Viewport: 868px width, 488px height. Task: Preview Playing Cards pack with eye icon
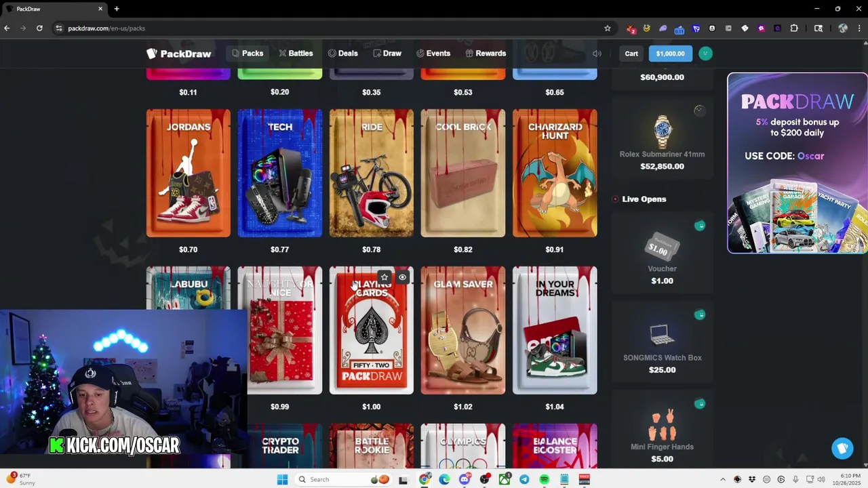tap(402, 277)
